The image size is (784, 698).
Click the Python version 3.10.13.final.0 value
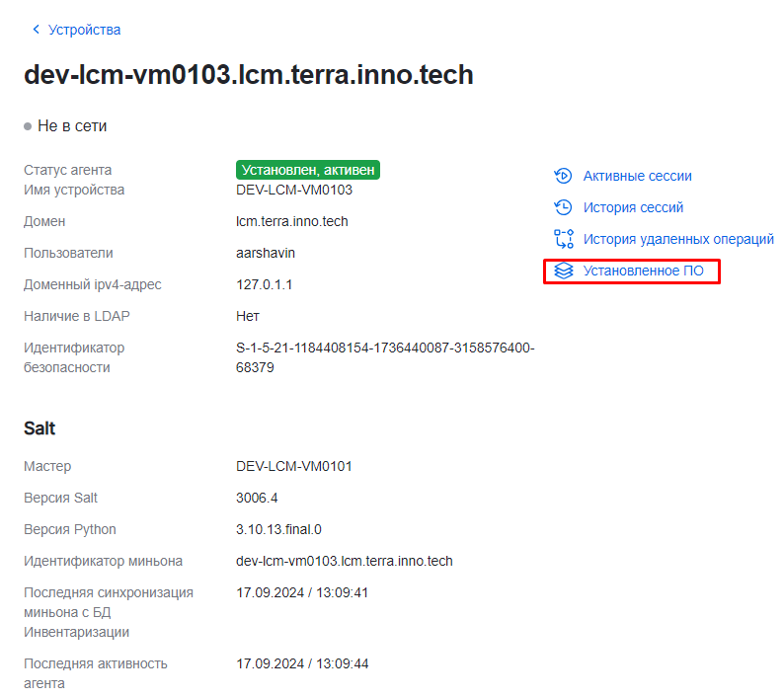pyautogui.click(x=278, y=529)
